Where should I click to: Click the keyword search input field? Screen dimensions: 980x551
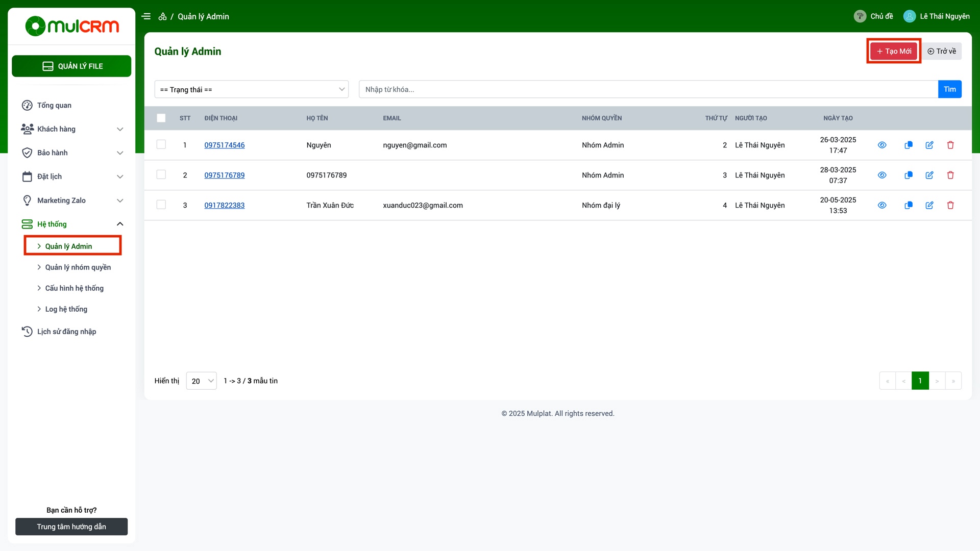coord(648,89)
